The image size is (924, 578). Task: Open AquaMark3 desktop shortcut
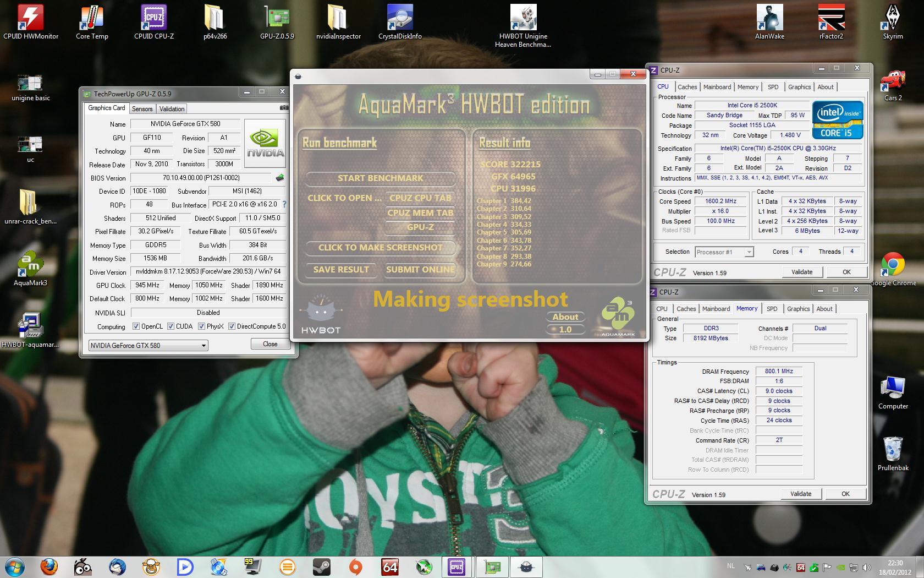coord(30,269)
